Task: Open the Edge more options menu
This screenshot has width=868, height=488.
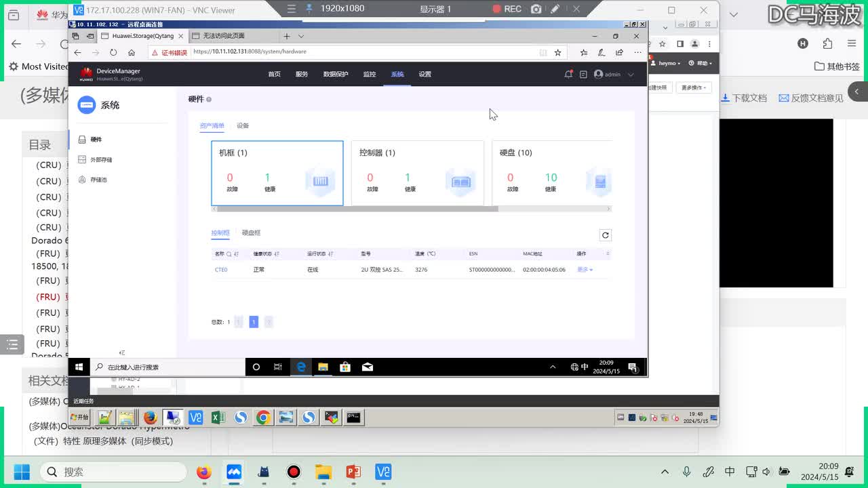Action: pos(637,52)
